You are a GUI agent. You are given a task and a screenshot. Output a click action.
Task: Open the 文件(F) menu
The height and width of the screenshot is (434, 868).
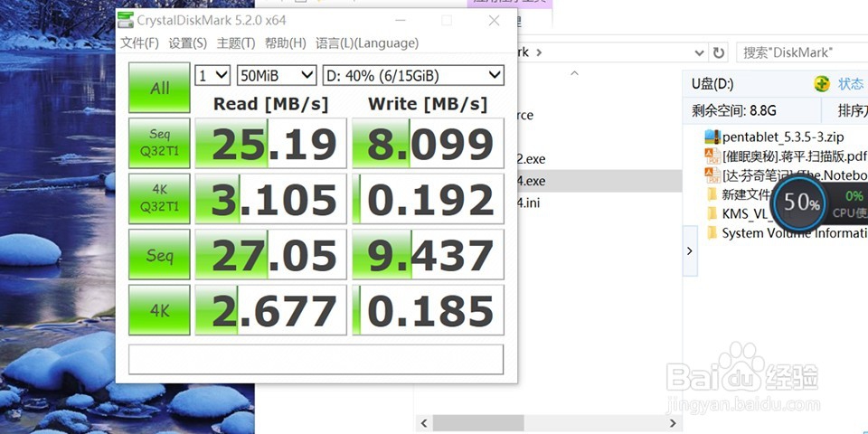tap(139, 43)
